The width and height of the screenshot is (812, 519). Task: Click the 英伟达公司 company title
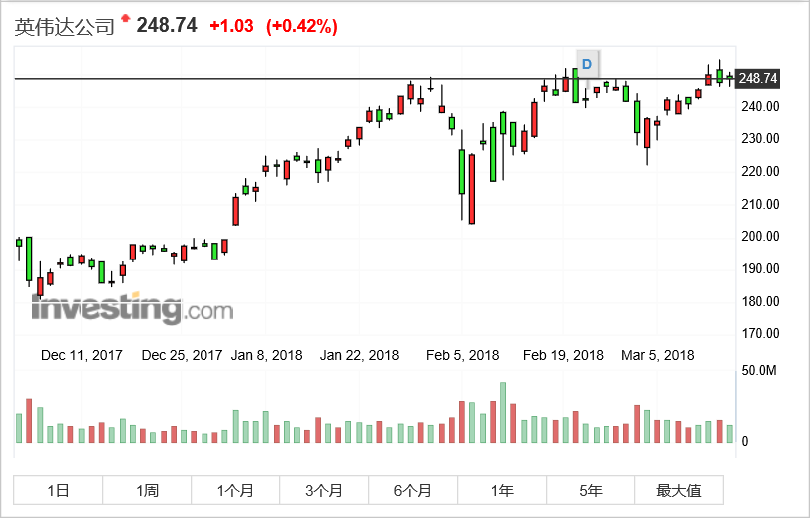point(64,26)
